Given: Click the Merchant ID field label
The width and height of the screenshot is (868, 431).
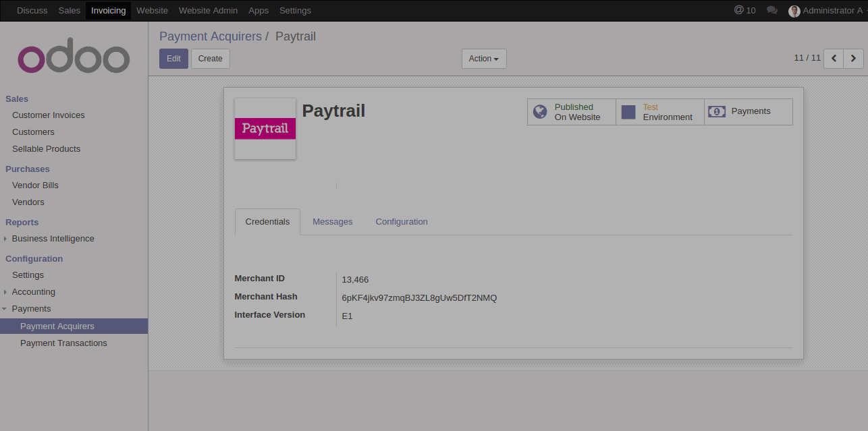Looking at the screenshot, I should coord(260,279).
